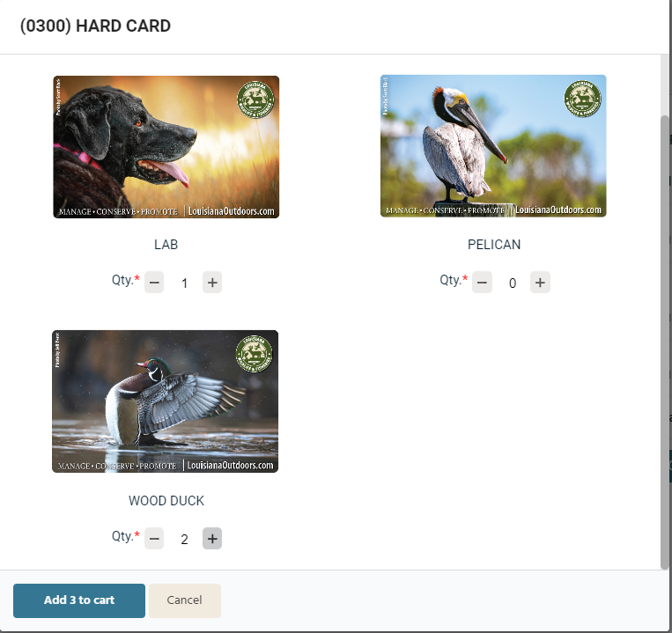Screen dimensions: 672x633
Task: Decrease the LAB card quantity
Action: click(x=154, y=283)
